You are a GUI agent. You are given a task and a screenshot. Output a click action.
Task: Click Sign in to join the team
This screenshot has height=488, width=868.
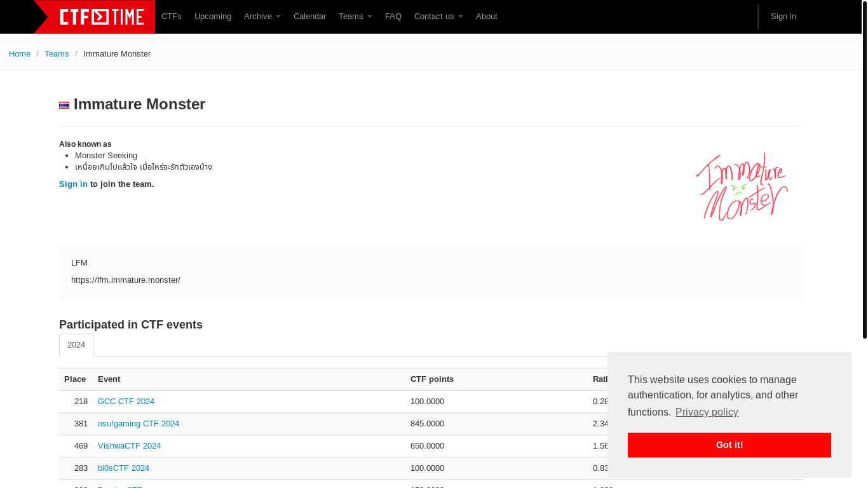[74, 184]
